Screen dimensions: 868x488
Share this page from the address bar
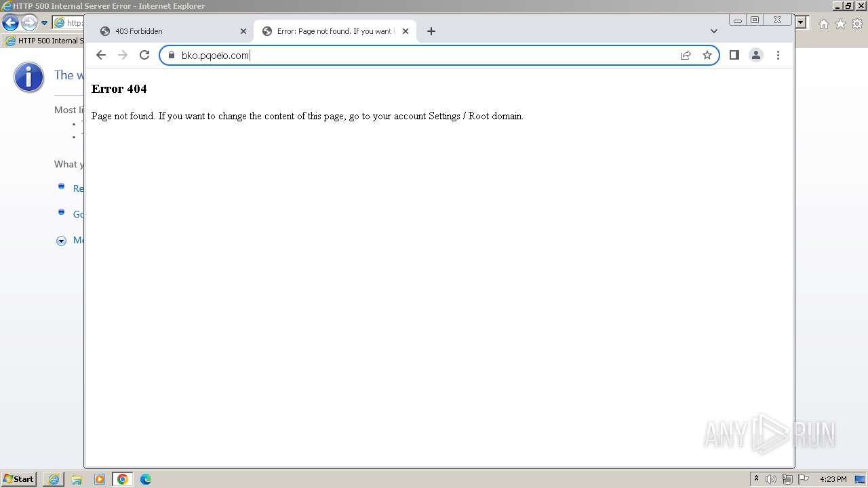(x=686, y=55)
